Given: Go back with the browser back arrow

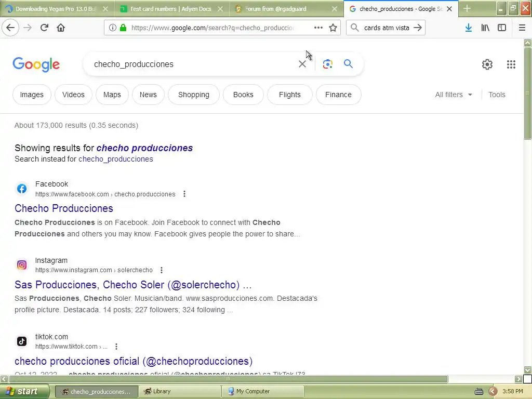Looking at the screenshot, I should click(x=10, y=28).
